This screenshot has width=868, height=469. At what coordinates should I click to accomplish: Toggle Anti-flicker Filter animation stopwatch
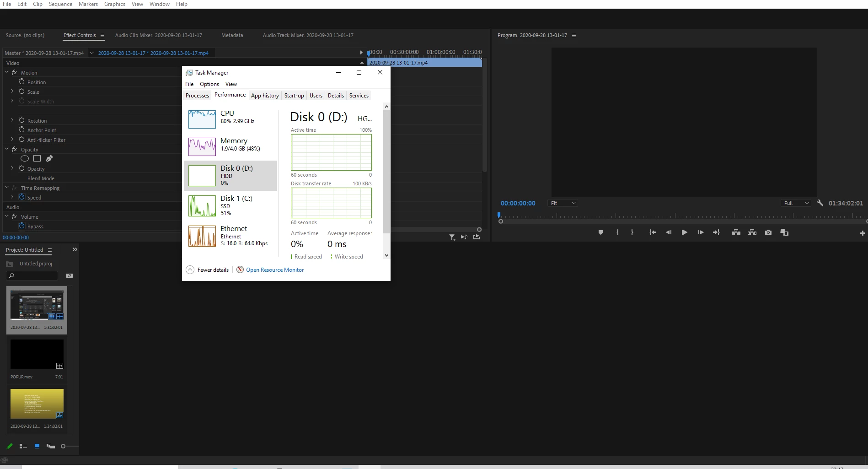click(21, 139)
